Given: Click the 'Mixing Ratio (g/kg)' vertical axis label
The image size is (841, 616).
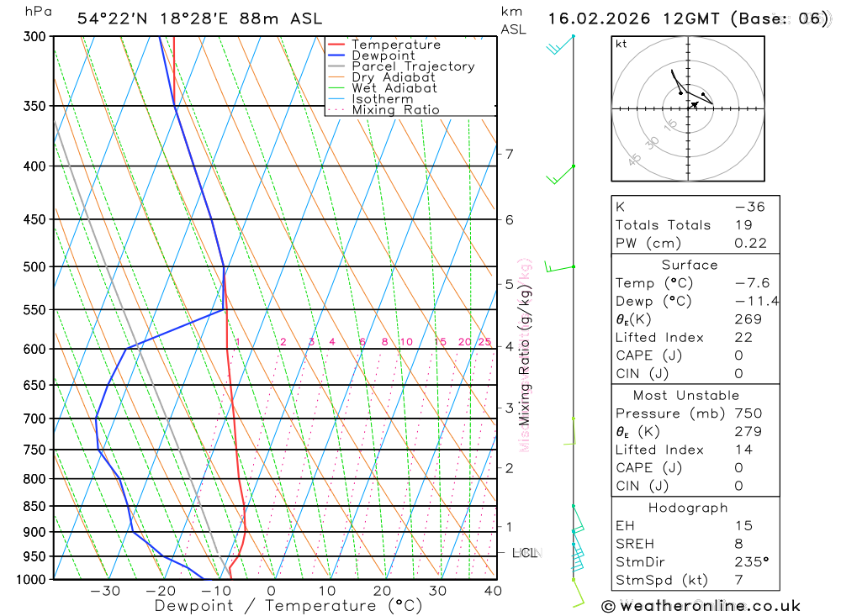Looking at the screenshot, I should [524, 355].
